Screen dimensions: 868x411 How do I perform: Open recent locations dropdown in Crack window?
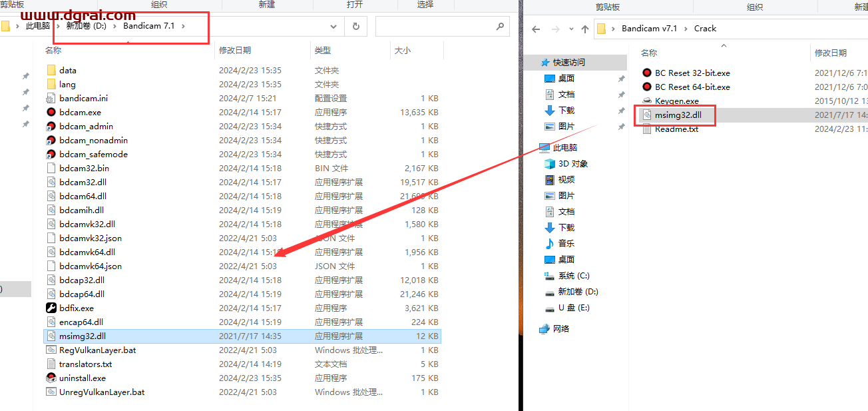click(572, 29)
